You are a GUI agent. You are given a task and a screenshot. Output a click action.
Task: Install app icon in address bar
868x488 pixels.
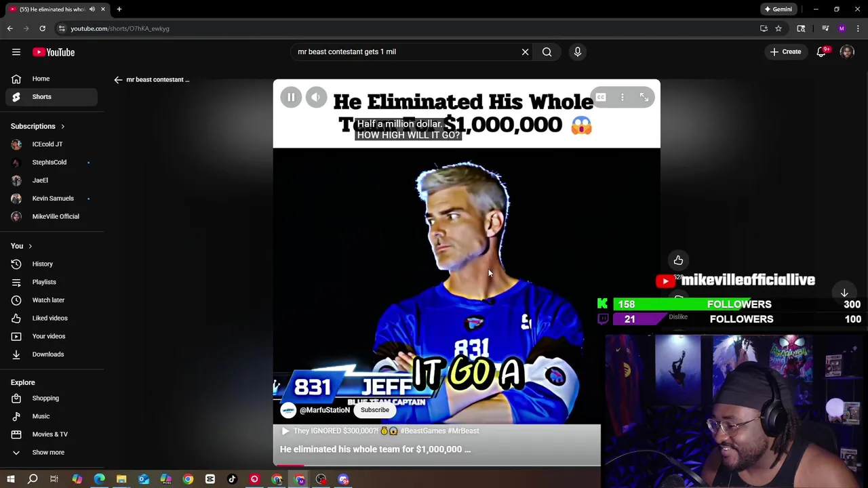pos(764,28)
